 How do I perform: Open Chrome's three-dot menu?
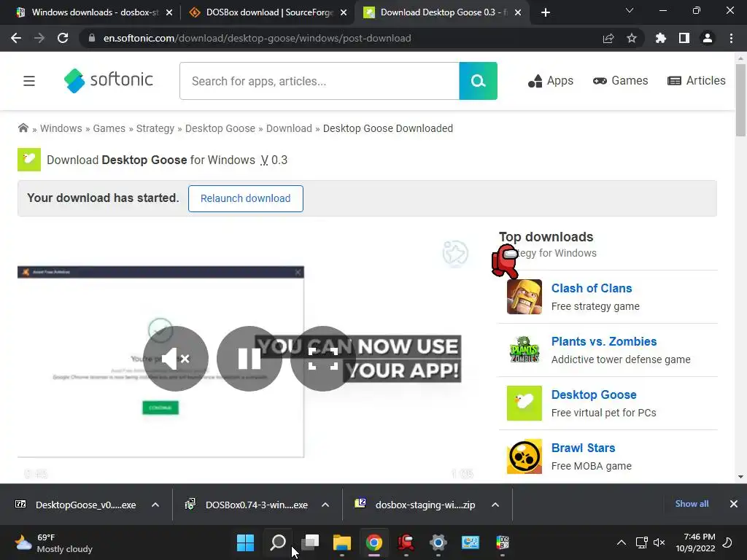point(731,38)
